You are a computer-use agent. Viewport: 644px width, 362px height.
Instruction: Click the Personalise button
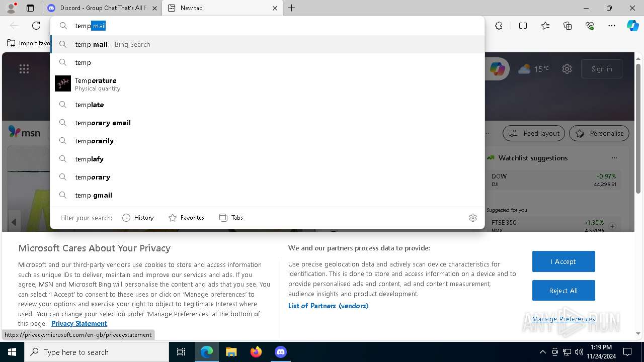coord(599,133)
